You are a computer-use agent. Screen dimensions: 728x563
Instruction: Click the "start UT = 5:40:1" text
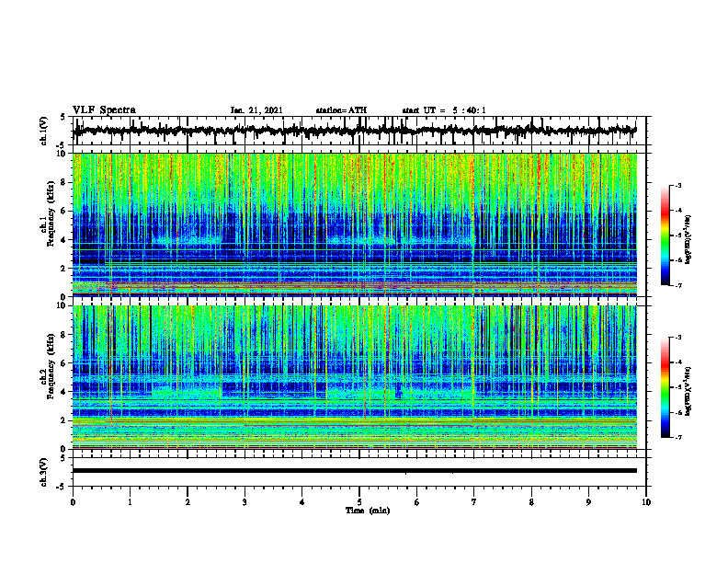coord(444,110)
